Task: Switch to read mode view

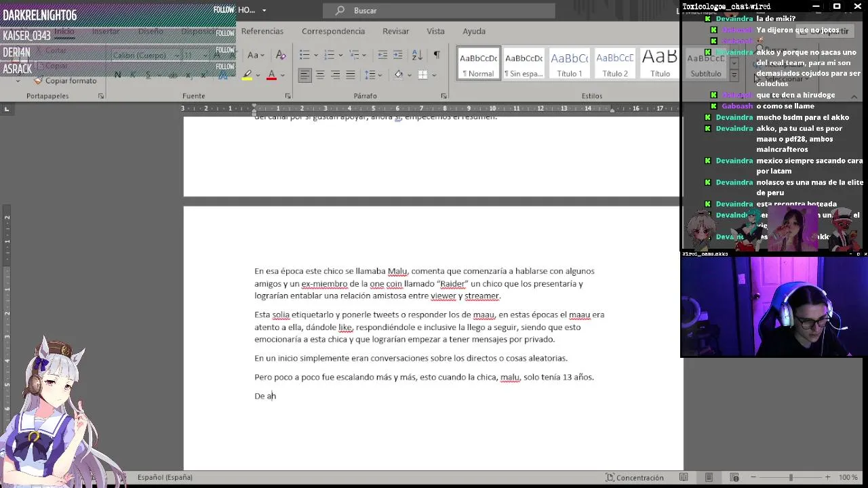Action: click(x=684, y=477)
